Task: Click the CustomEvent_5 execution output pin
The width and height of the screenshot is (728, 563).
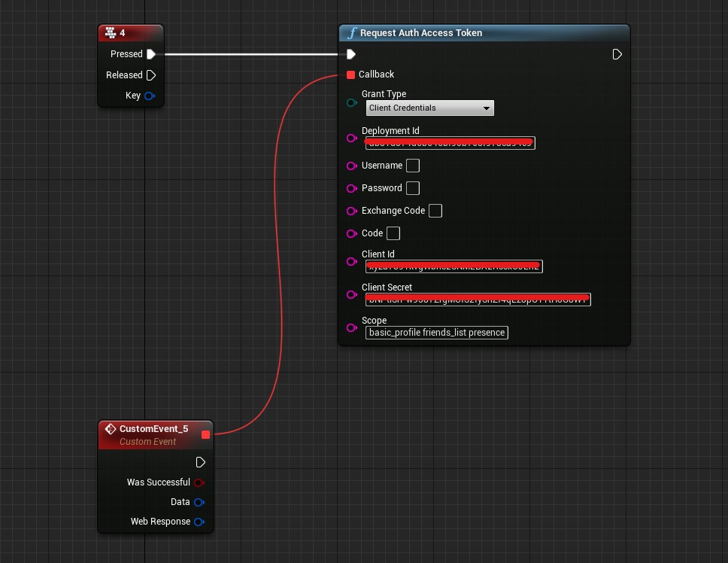Action: pos(200,462)
